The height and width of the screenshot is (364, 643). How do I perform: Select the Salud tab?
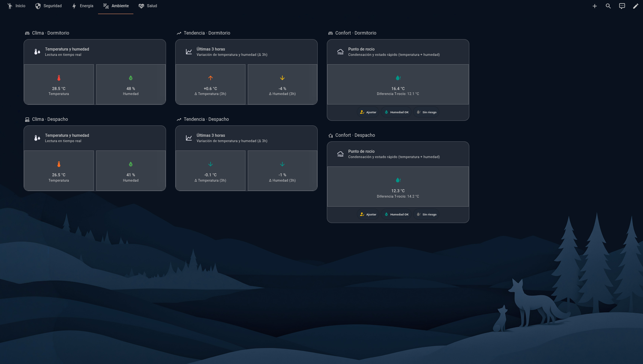(x=148, y=6)
